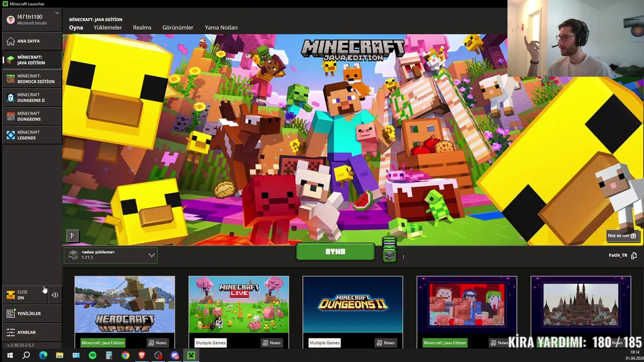Screen dimensions: 644x362
Task: Play the banner animation
Action: 72,235
